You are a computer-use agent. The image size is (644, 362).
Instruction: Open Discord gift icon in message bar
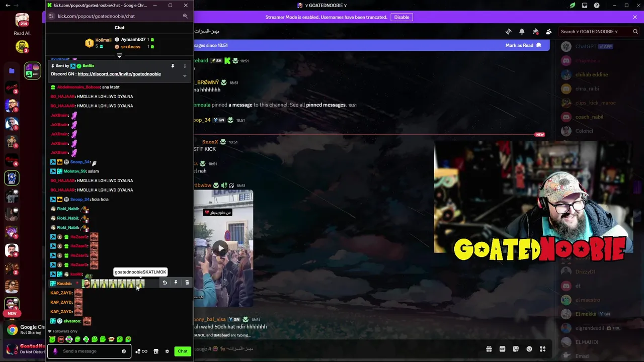[489, 349]
